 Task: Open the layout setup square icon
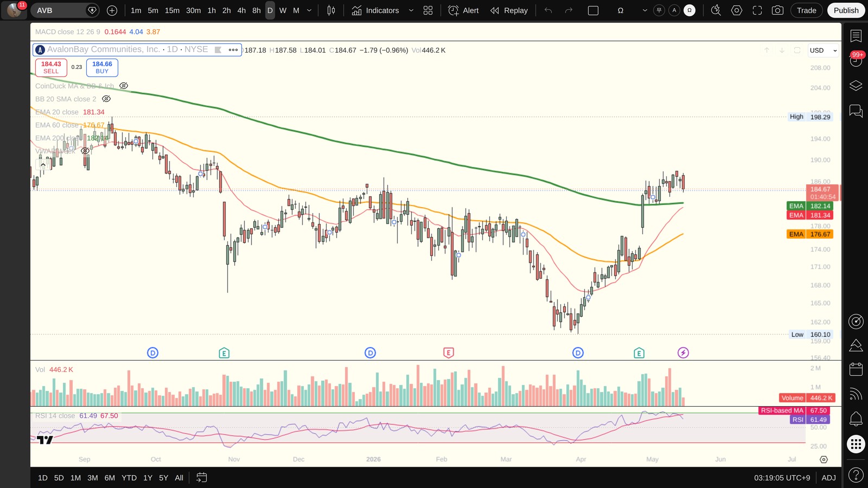[593, 10]
